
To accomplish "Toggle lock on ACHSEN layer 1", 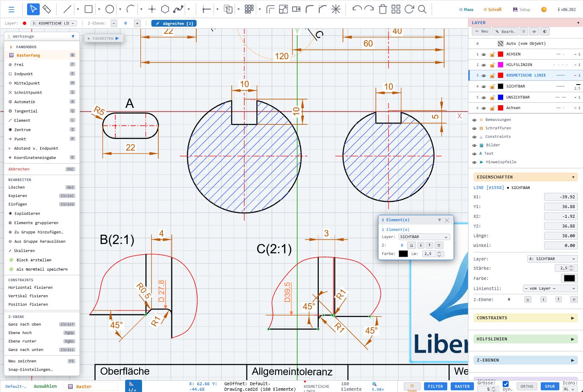I will pos(492,55).
